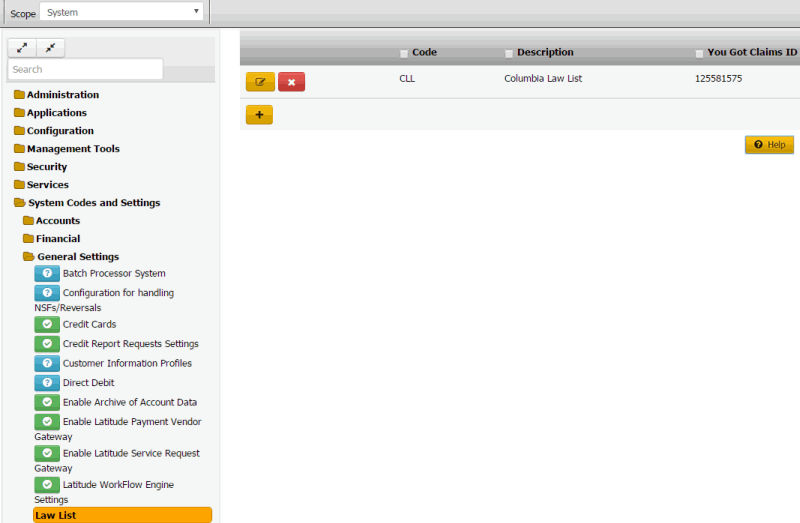800x523 pixels.
Task: Toggle the Description column checkbox
Action: tap(509, 53)
